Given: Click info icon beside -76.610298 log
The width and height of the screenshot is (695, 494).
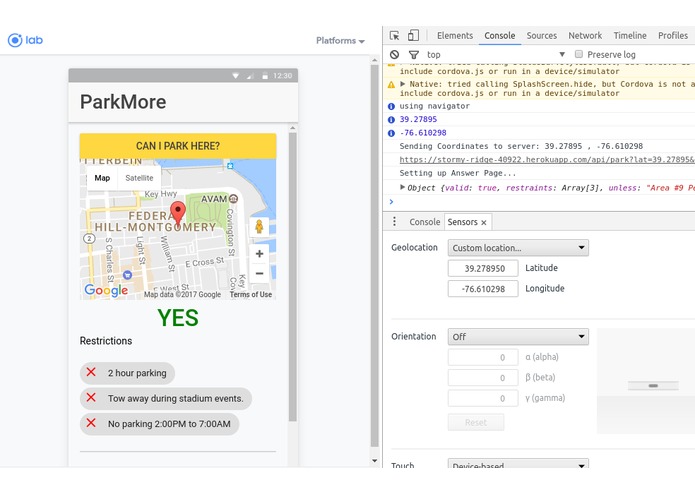Looking at the screenshot, I should (x=391, y=133).
